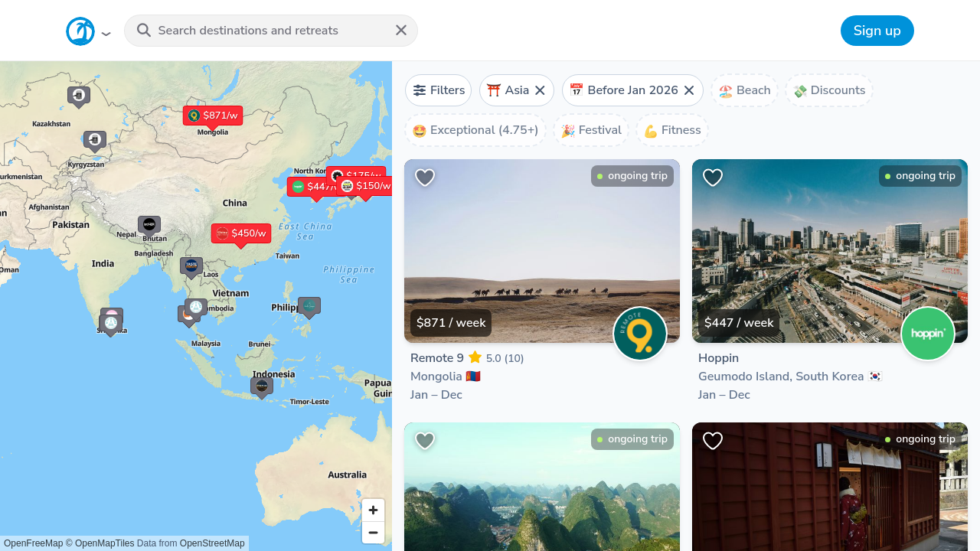Viewport: 980px width, 551px height.
Task: Follow the OpenStreetMap attribution link
Action: tap(212, 543)
